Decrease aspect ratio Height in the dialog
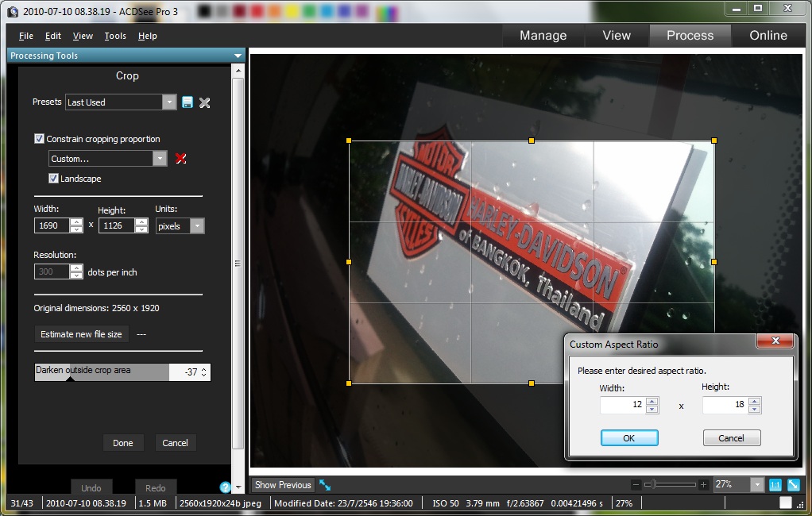Image resolution: width=812 pixels, height=516 pixels. [755, 409]
